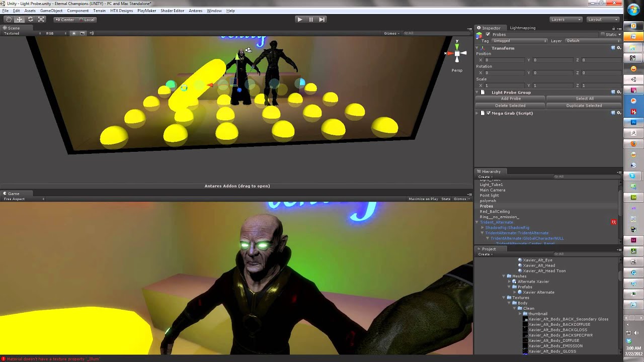Click the Game view Stats button

pos(446,199)
